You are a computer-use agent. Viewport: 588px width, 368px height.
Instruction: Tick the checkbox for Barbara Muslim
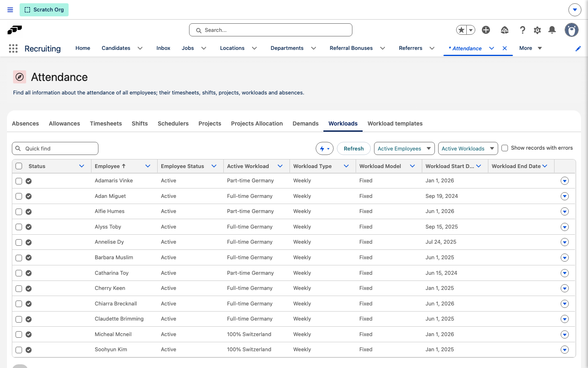19,258
